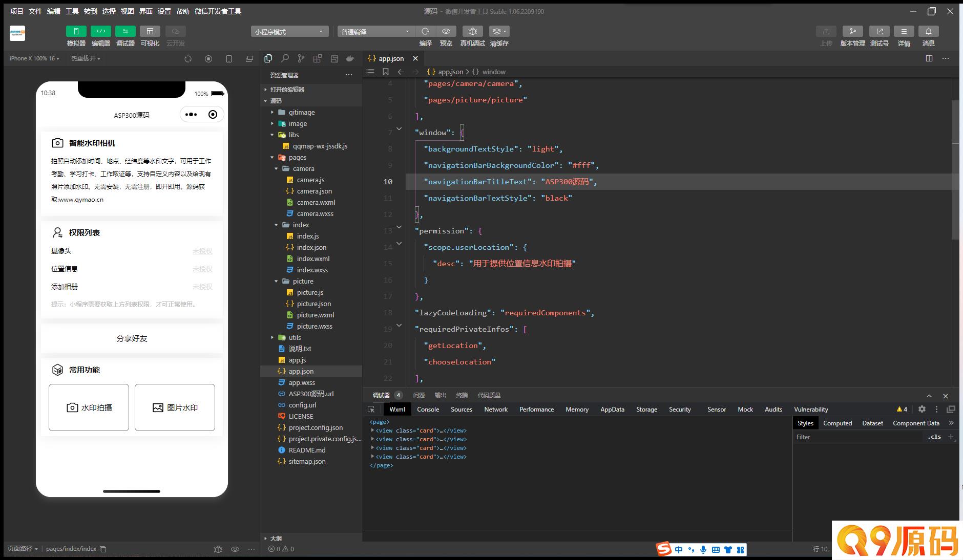Switch to the Computed styles tab
This screenshot has height=560, width=963.
838,423
